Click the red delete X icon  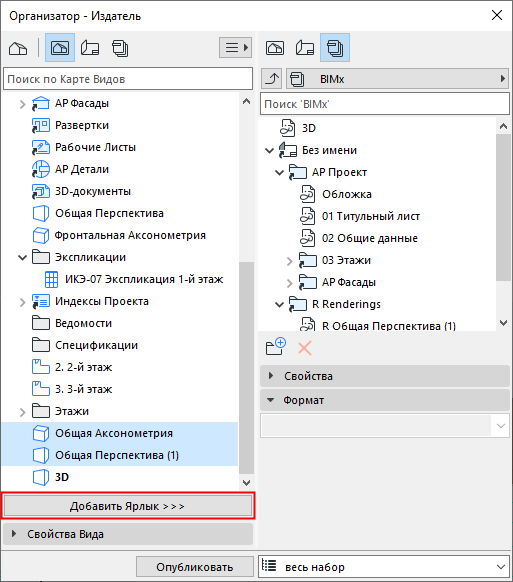305,348
